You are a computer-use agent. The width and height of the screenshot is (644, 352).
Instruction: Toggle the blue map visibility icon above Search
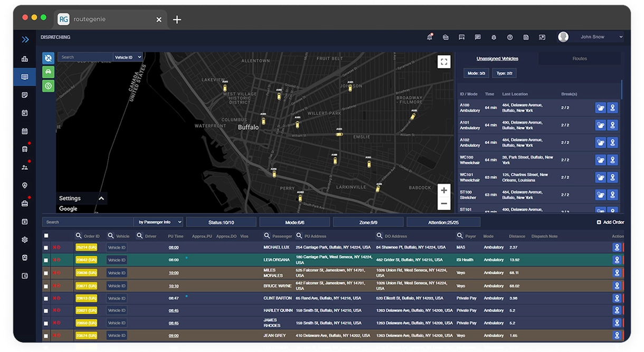tap(48, 58)
